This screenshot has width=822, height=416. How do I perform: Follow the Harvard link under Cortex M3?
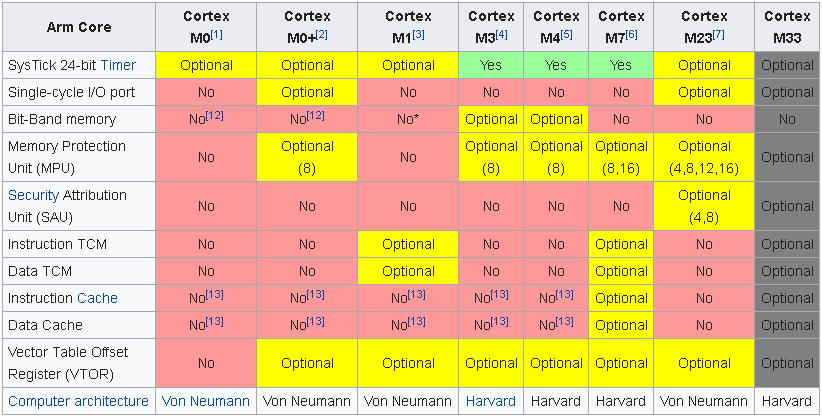click(491, 401)
